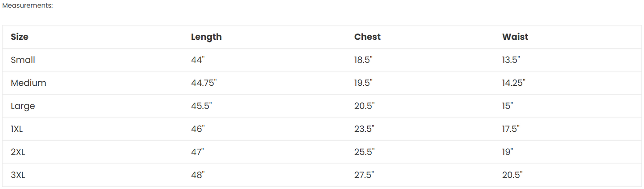Click the Measurements label above the table
The image size is (644, 189).
(28, 5)
